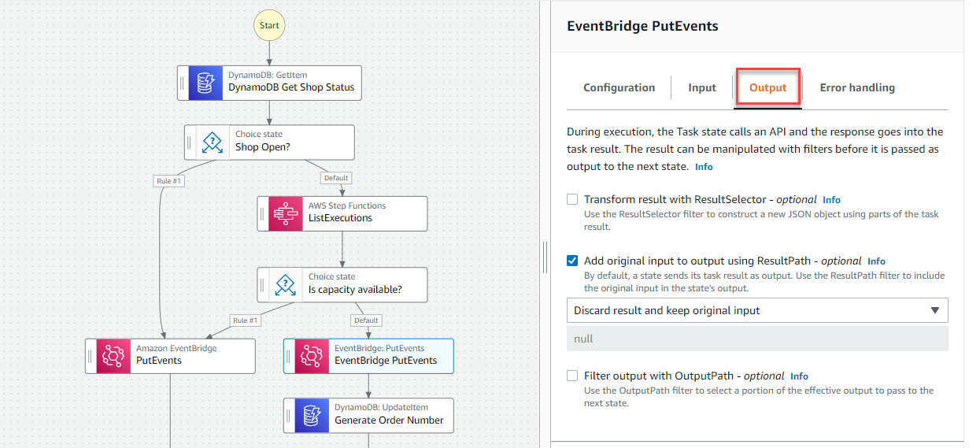The height and width of the screenshot is (448, 980).
Task: Select the Start node
Action: tap(269, 25)
